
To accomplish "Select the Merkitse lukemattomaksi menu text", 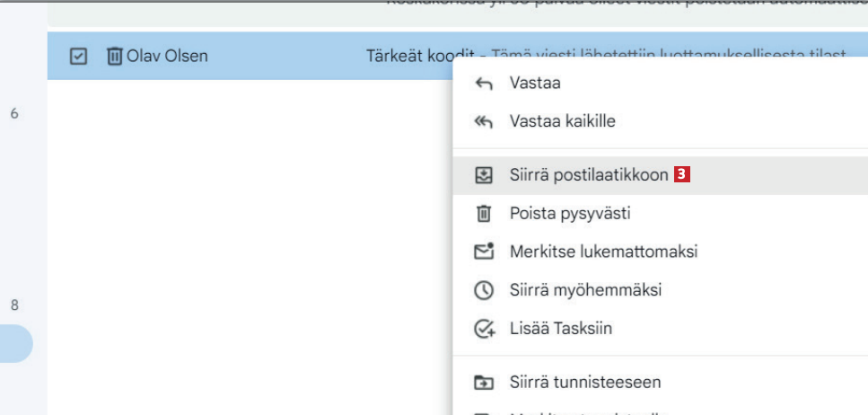I will 603,252.
